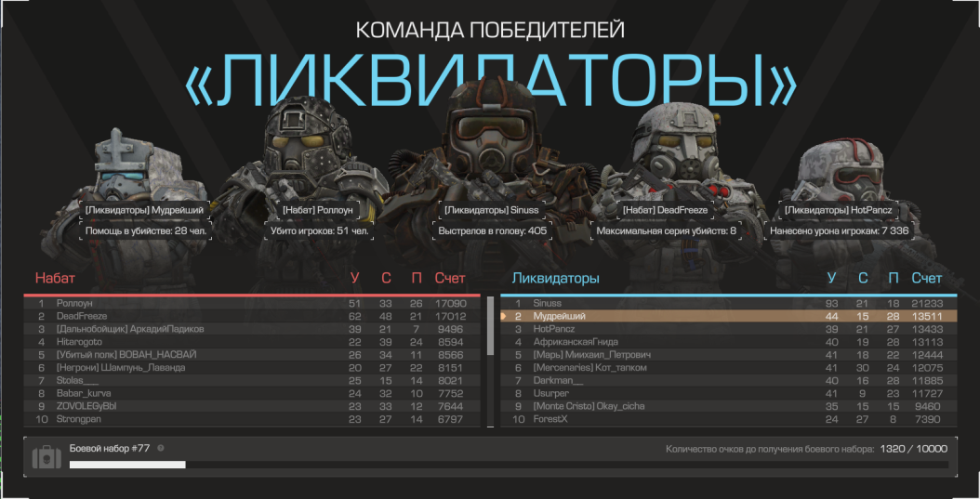
Task: Click the 17090 score cell
Action: (x=451, y=304)
